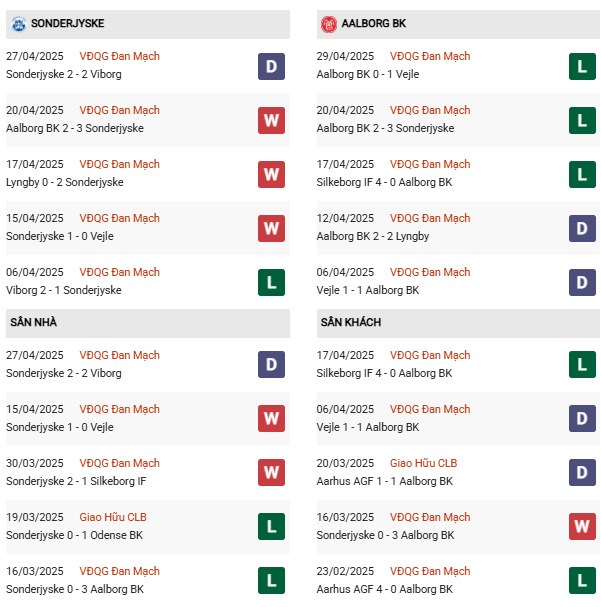The width and height of the screenshot is (601, 607).
Task: Open the Silkeborg IF 4 - 0 Aalborg BK match in the top Aalborg BK list
Action: point(384,182)
